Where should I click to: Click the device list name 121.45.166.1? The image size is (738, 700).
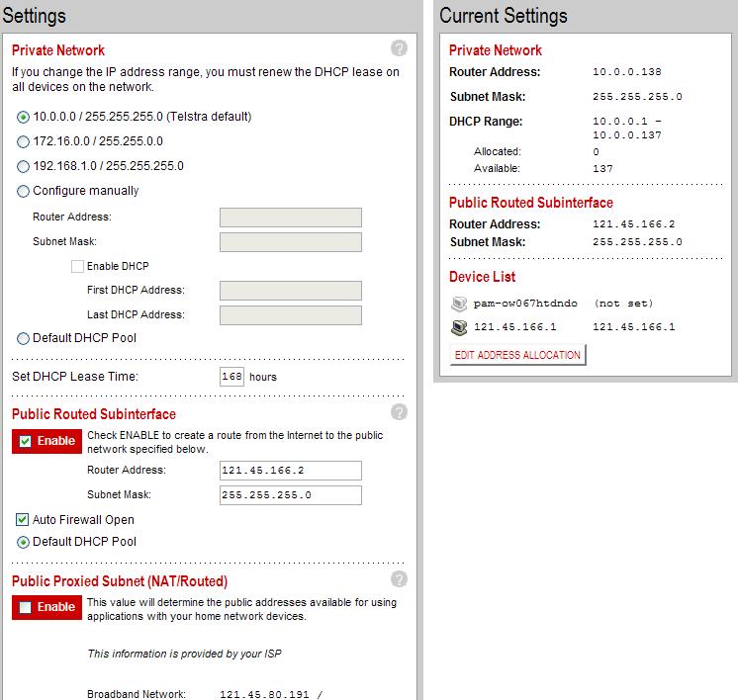pyautogui.click(x=514, y=327)
